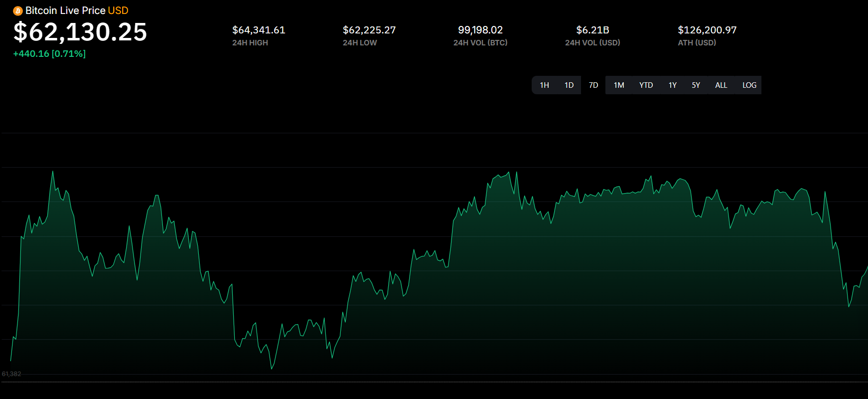Click the 24H HIGH label

250,43
